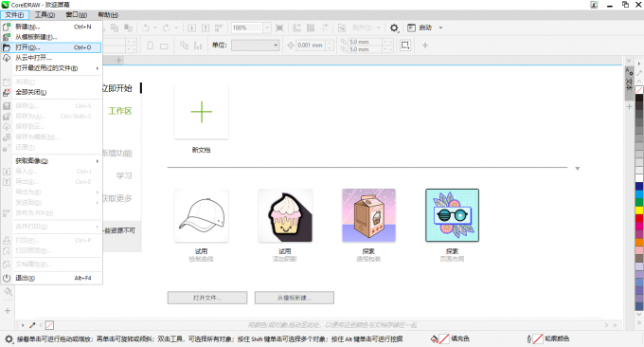Screen dimensions: 644x347
Task: Expand 打开最近用过的文件 submenu
Action: coord(51,68)
